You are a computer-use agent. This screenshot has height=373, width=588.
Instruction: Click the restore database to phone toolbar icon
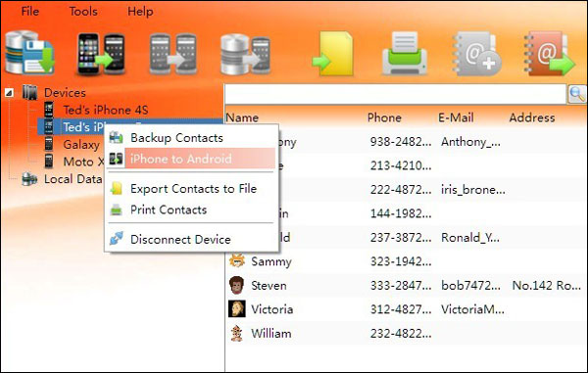pos(245,54)
